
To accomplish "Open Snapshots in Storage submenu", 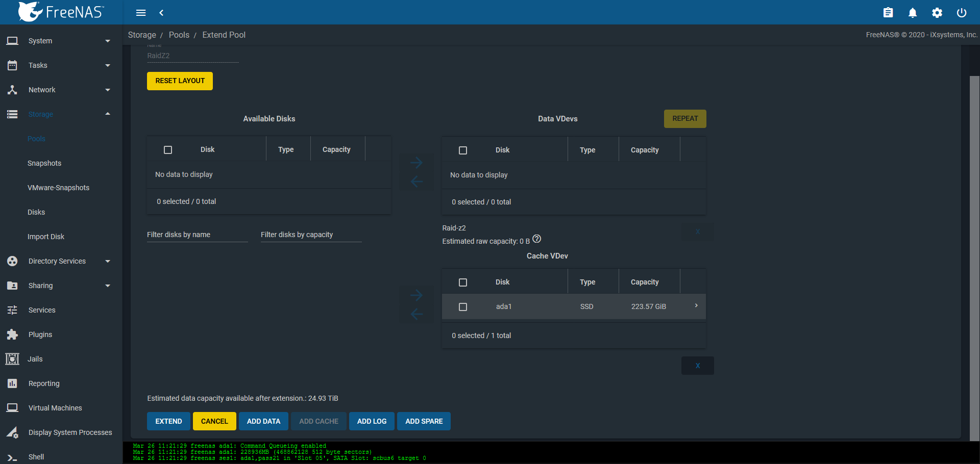I will point(44,163).
